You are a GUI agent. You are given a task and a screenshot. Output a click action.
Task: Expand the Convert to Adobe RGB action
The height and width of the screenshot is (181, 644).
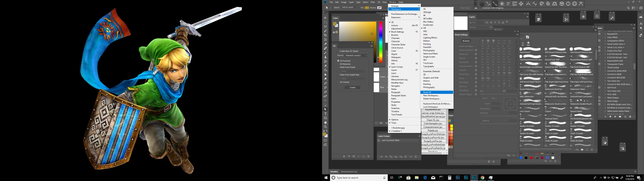605,71
